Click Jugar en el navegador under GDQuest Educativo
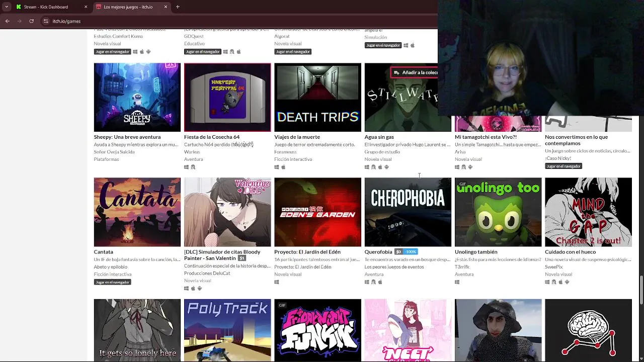The image size is (644, 362). tap(203, 52)
